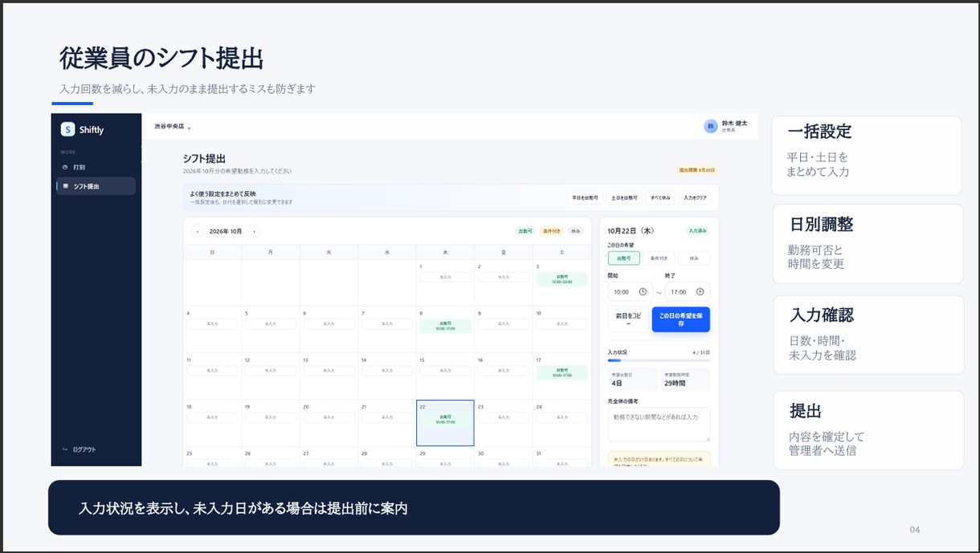Open シフト提出 in the sidebar menu

[96, 186]
